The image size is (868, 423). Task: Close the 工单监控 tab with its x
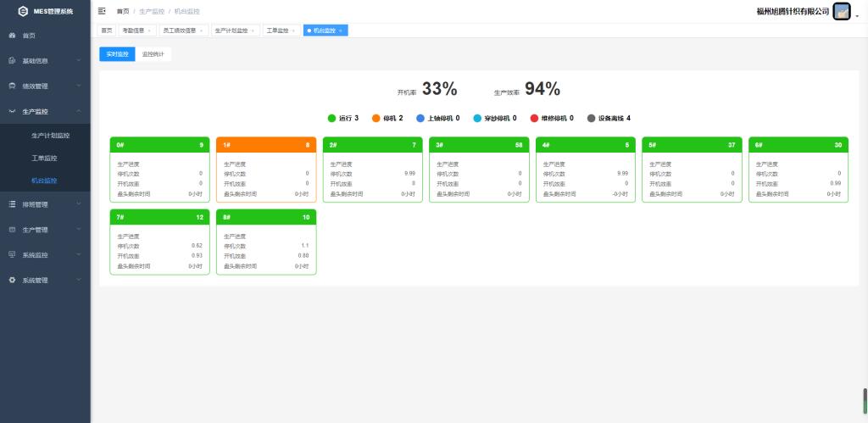(293, 31)
